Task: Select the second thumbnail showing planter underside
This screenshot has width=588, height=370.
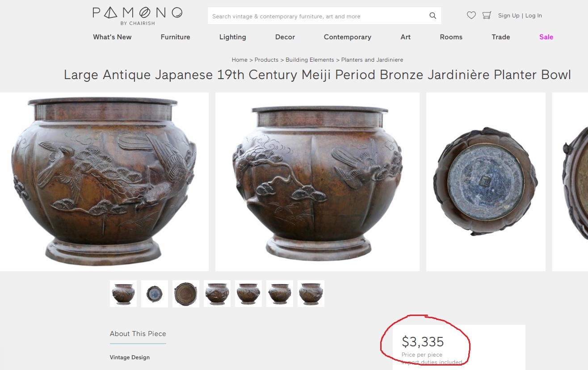Action: coord(155,294)
